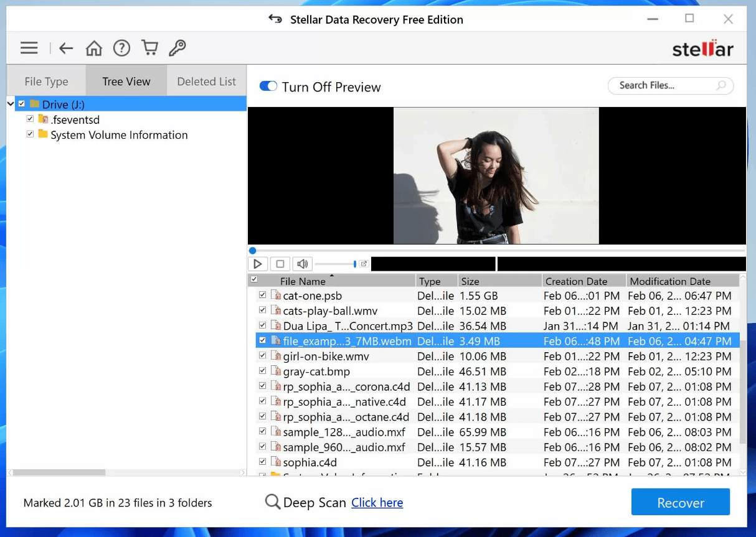Switch to the Deleted List tab
This screenshot has height=537, width=756.
tap(207, 82)
